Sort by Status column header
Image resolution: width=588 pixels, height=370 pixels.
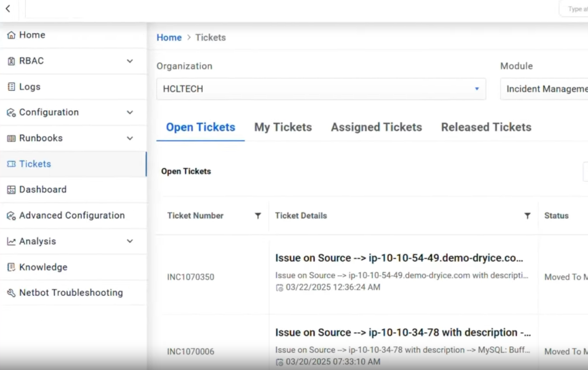556,216
